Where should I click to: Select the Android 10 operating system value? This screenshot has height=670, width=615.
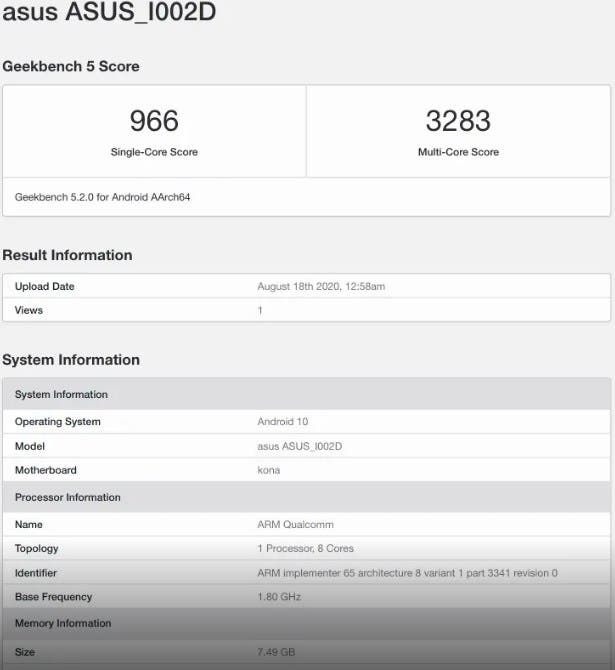[285, 422]
